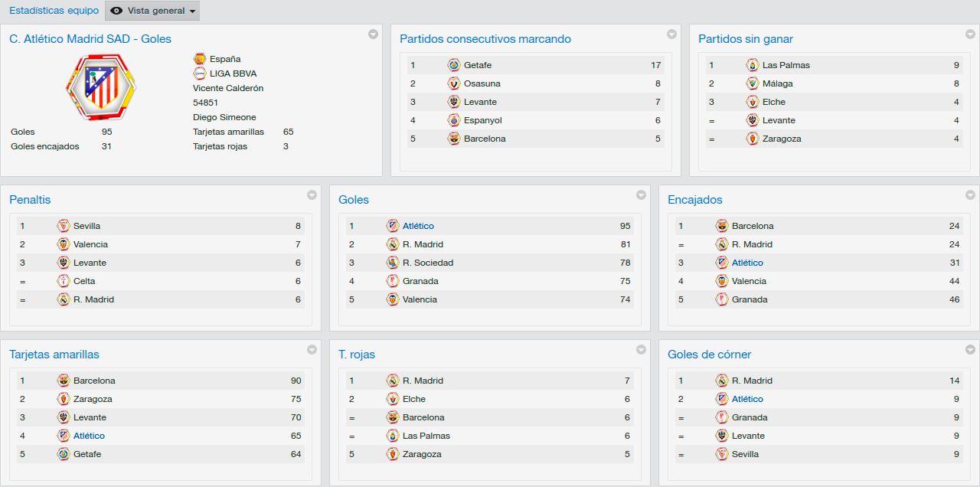Viewport: 980px width, 487px height.
Task: Click the eye icon beside Vista general
Action: [x=116, y=11]
